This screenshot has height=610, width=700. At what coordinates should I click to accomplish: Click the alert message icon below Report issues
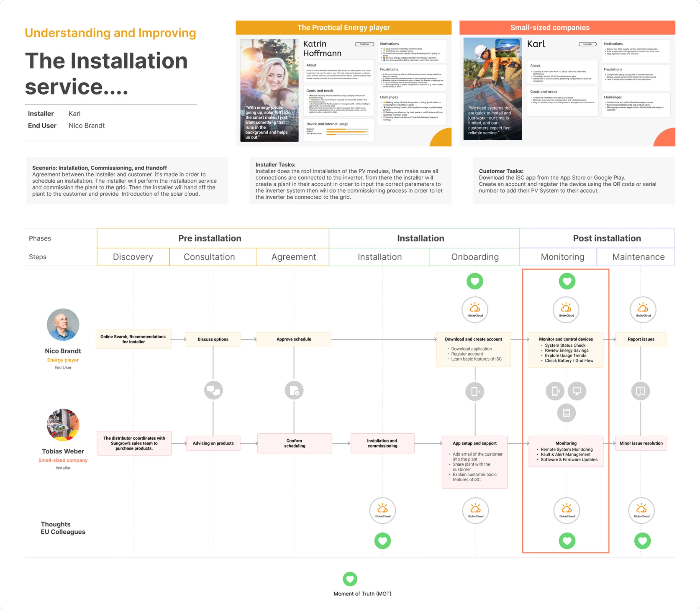[641, 391]
